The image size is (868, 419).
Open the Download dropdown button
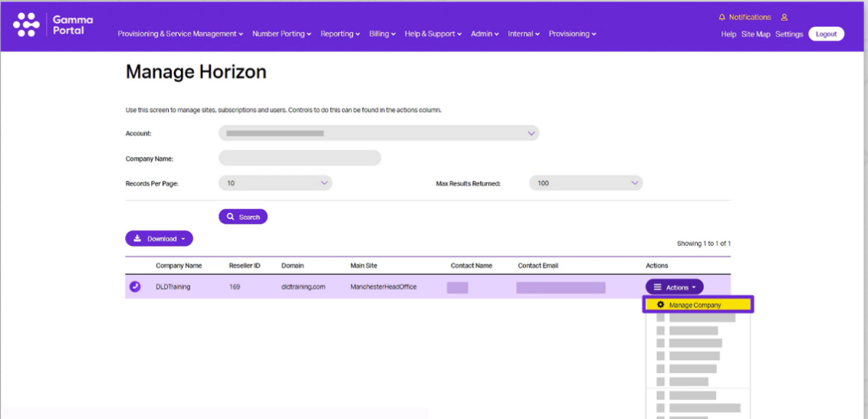[x=159, y=239]
